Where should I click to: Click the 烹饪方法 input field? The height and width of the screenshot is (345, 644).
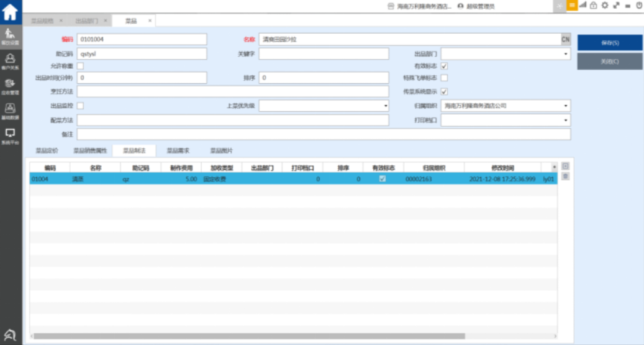point(233,92)
